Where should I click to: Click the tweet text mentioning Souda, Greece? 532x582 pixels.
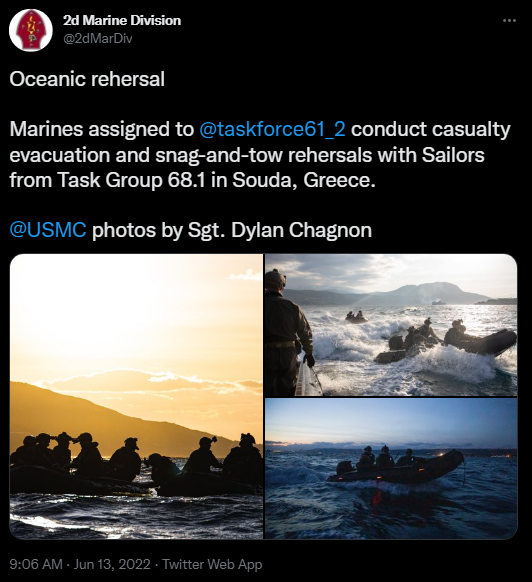pyautogui.click(x=304, y=180)
